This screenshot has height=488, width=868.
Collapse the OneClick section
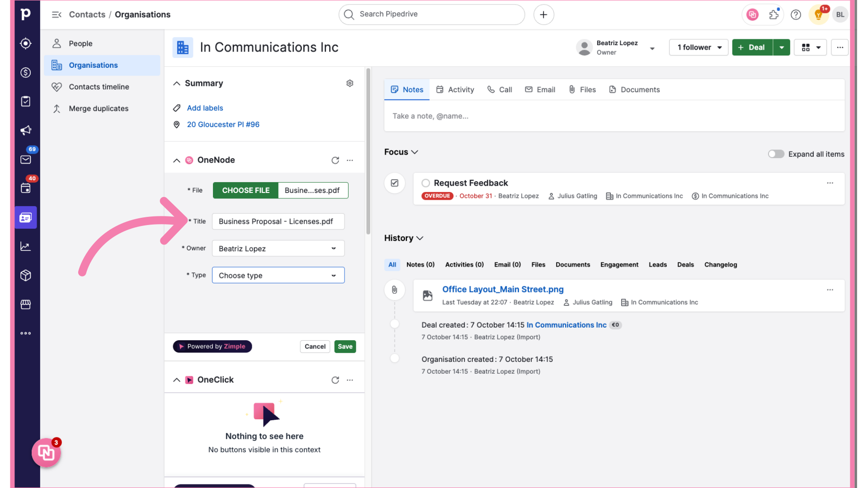click(177, 380)
